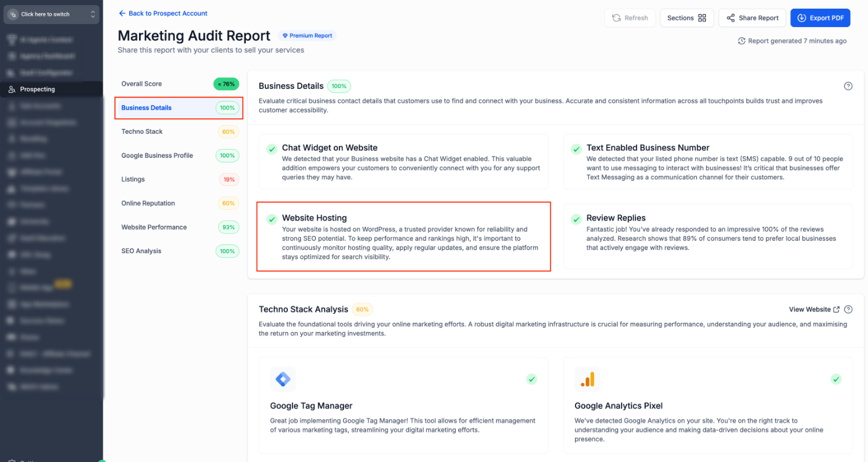Go to the Techno Stack section
The image size is (868, 462).
(x=179, y=131)
